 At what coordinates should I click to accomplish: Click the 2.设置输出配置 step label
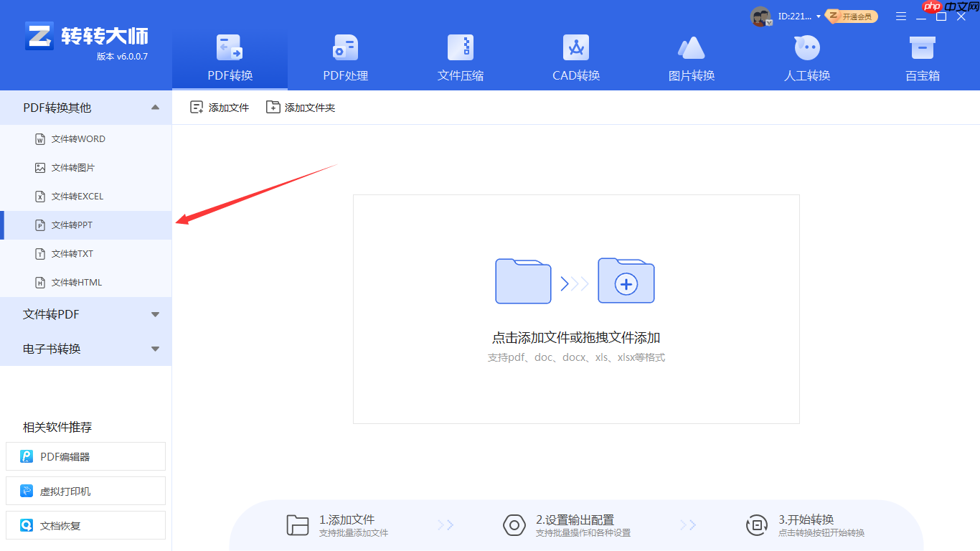(x=575, y=519)
